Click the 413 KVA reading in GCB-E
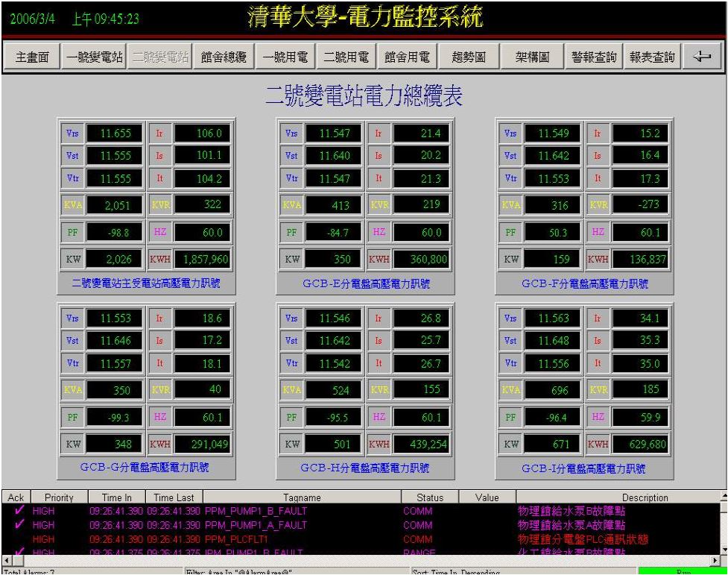Image resolution: width=728 pixels, height=575 pixels. coord(333,204)
